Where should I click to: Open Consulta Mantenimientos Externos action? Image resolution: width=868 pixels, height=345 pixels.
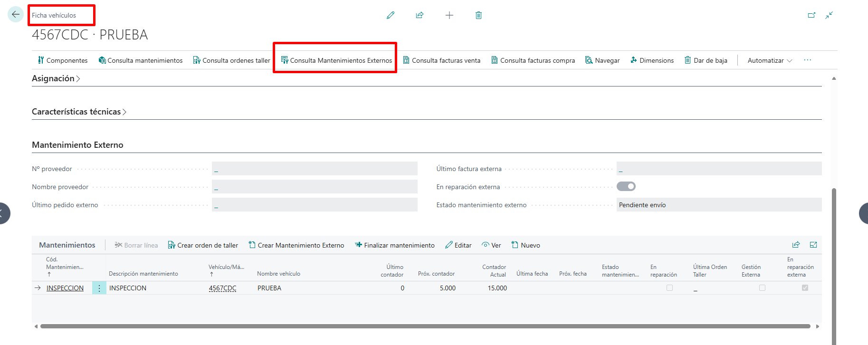336,60
